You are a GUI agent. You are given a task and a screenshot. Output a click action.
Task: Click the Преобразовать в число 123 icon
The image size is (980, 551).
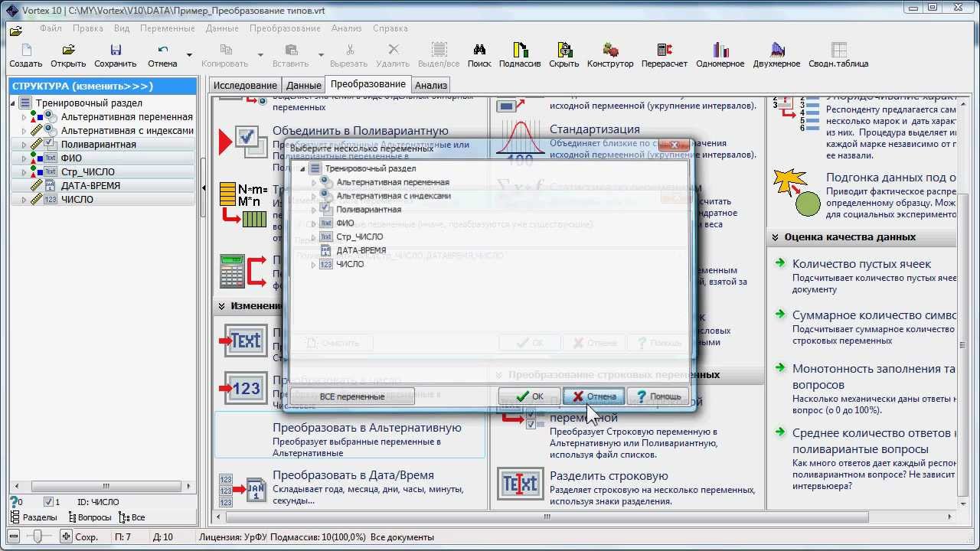pos(245,388)
